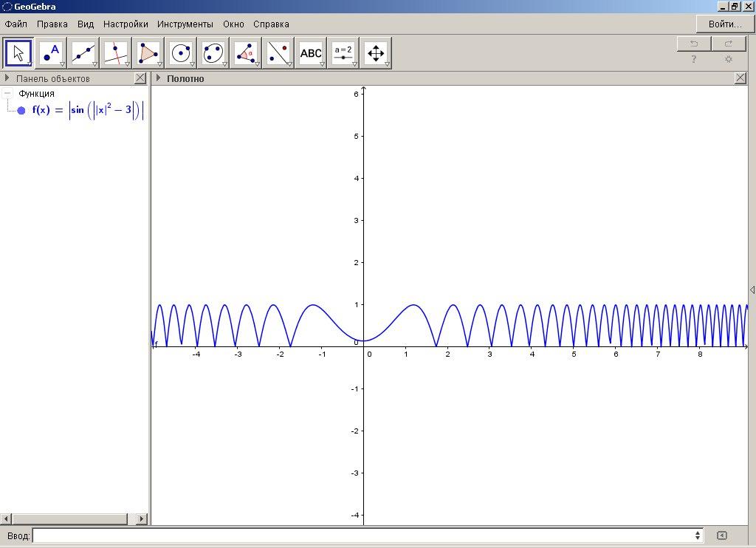The height and width of the screenshot is (548, 756).
Task: Click the Redo arrow button
Action: (x=729, y=44)
